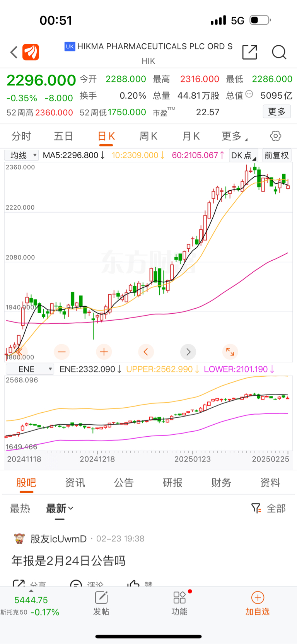Image resolution: width=297 pixels, height=644 pixels.
Task: Zoom out chart with minus button
Action: (x=61, y=352)
